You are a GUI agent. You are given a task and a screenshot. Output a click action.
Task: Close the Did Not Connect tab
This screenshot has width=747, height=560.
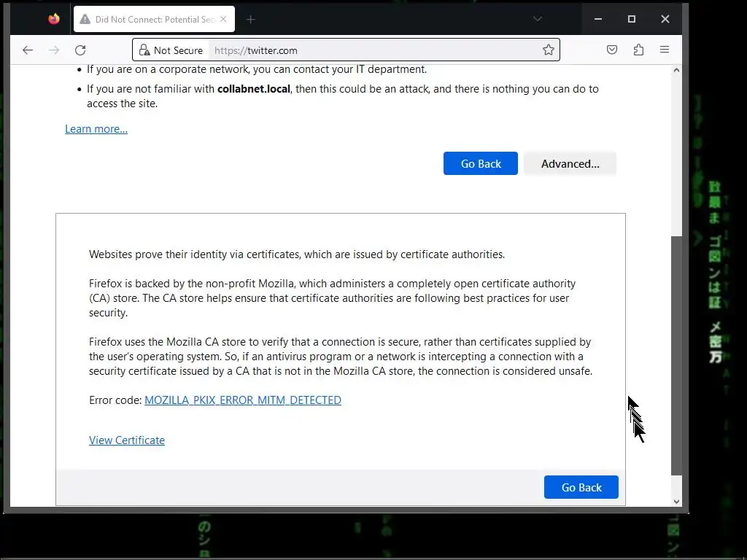pyautogui.click(x=223, y=19)
